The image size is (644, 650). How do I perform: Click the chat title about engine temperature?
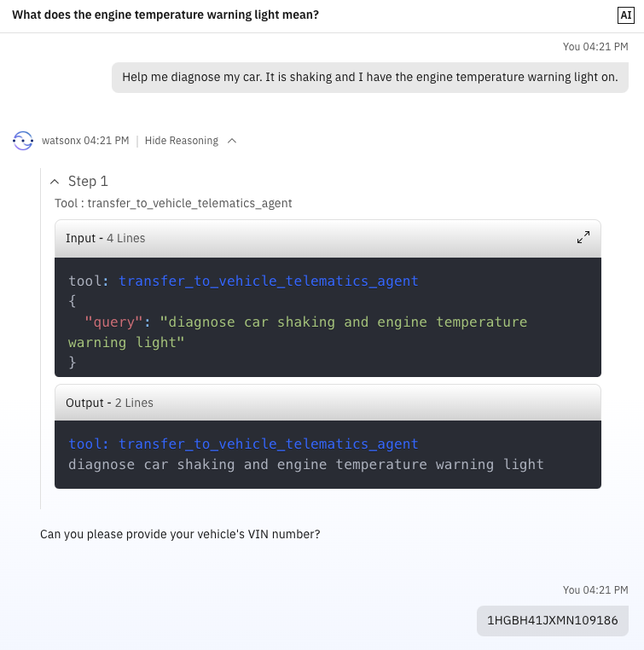click(165, 15)
